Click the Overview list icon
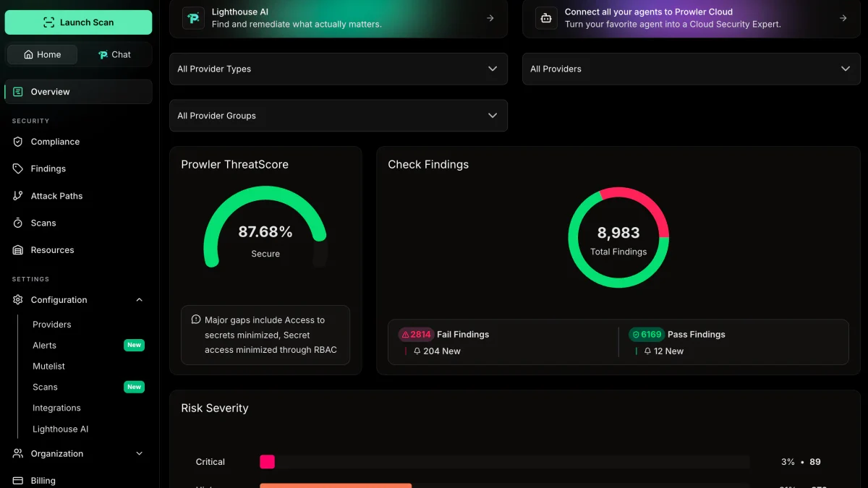This screenshot has width=868, height=488. pyautogui.click(x=18, y=92)
